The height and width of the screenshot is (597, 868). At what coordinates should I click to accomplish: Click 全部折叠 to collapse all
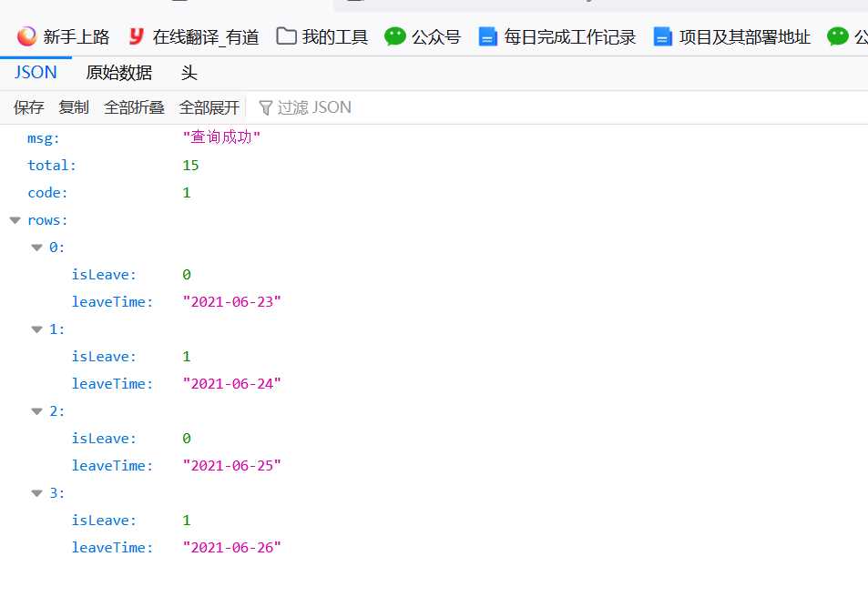(x=134, y=107)
